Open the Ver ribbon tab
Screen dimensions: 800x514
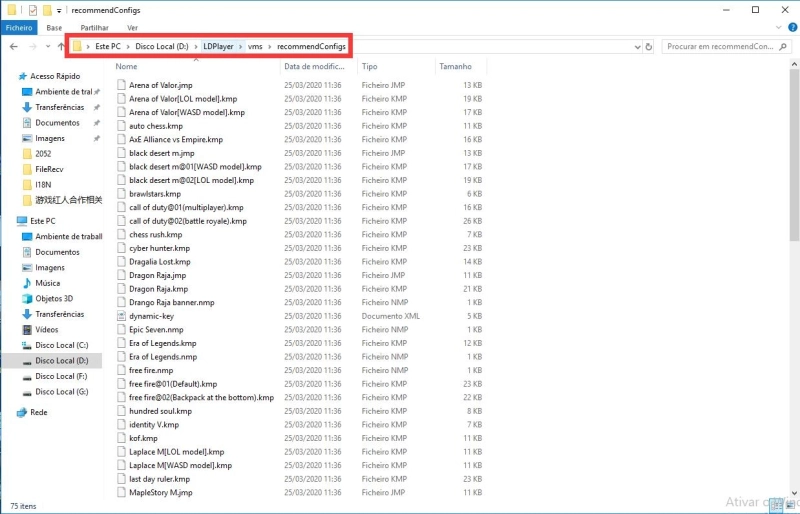[x=132, y=28]
